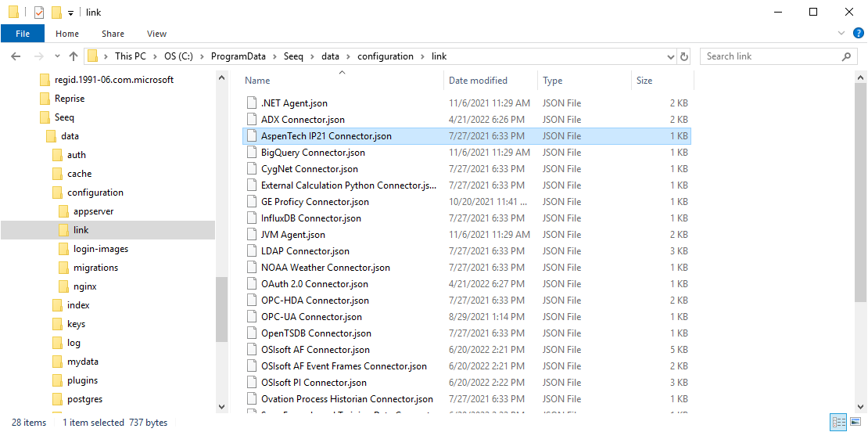Click the GE Proficy Connector.json file icon

252,202
